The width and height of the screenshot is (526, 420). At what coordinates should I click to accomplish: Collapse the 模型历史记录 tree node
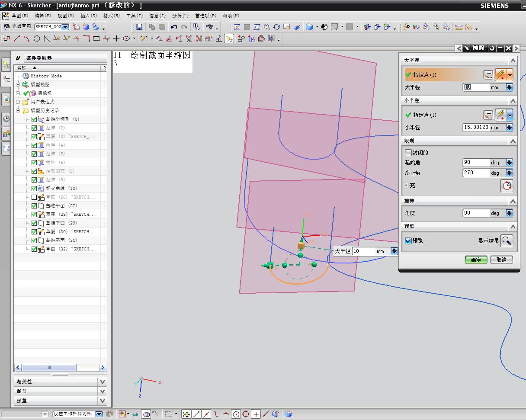pos(18,110)
